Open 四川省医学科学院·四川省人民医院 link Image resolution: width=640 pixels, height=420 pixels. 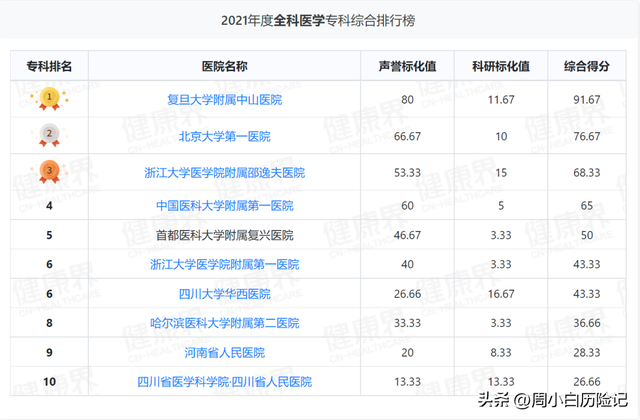(224, 382)
